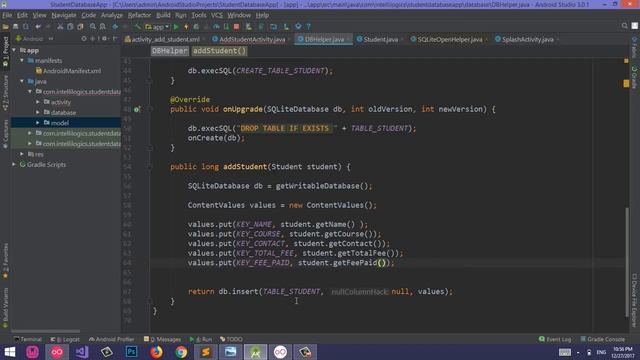Open the Refactor menu

[139, 15]
